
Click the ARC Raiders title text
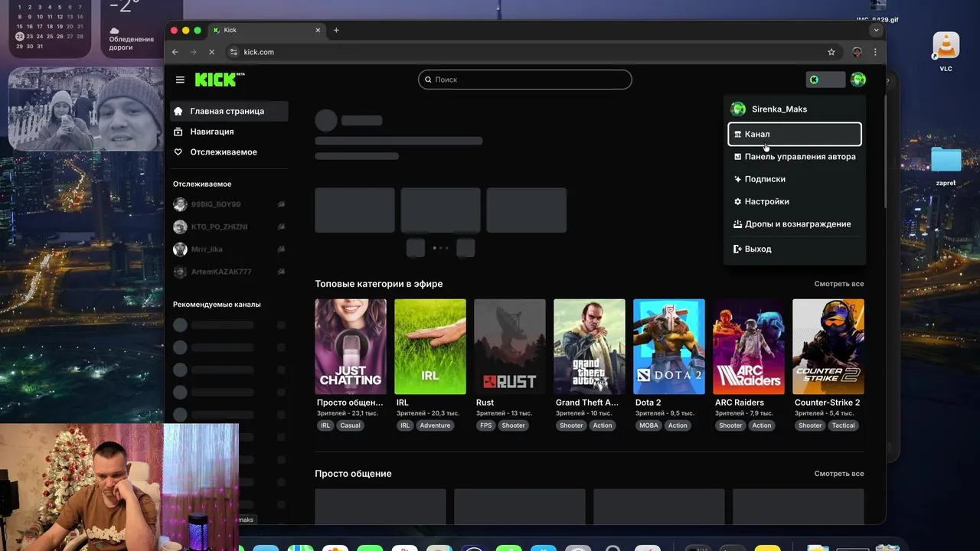click(x=740, y=403)
